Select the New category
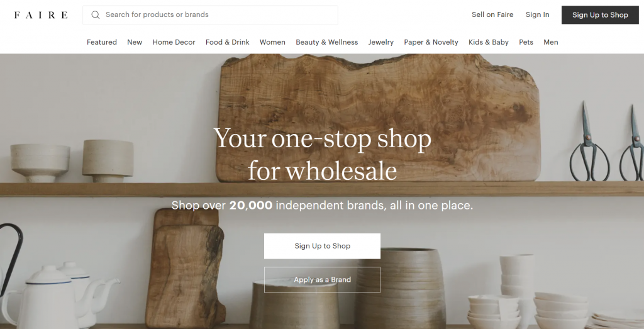This screenshot has height=329, width=644. (x=135, y=42)
